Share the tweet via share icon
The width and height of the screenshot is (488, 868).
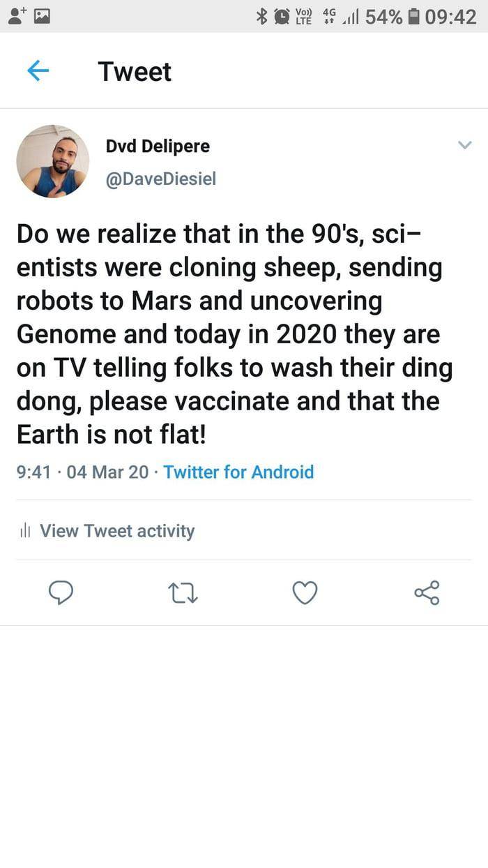[427, 593]
